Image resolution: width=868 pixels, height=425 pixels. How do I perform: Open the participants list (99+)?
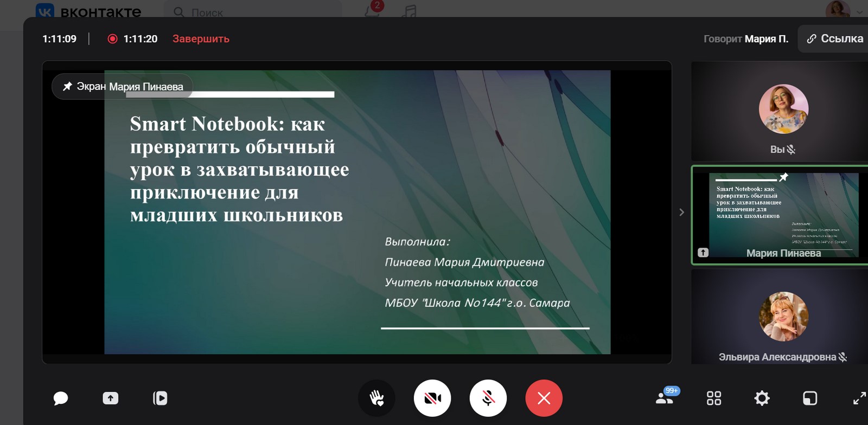[665, 398]
